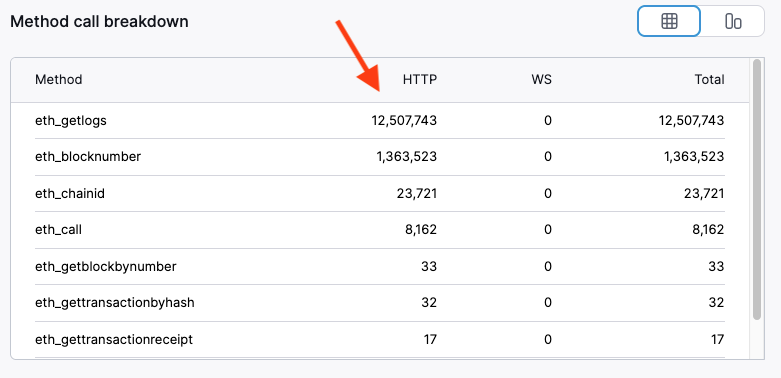Click the HTTP column header
Viewport: 781px width, 378px height.
[420, 80]
